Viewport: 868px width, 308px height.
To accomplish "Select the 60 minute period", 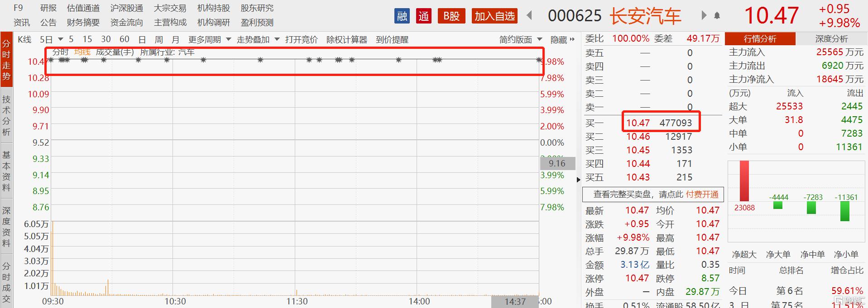I will (125, 39).
